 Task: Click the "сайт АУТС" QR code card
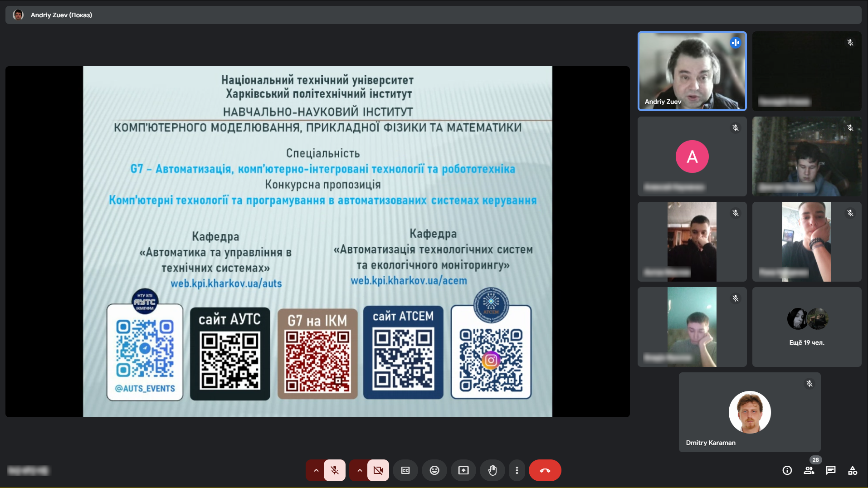click(x=230, y=354)
